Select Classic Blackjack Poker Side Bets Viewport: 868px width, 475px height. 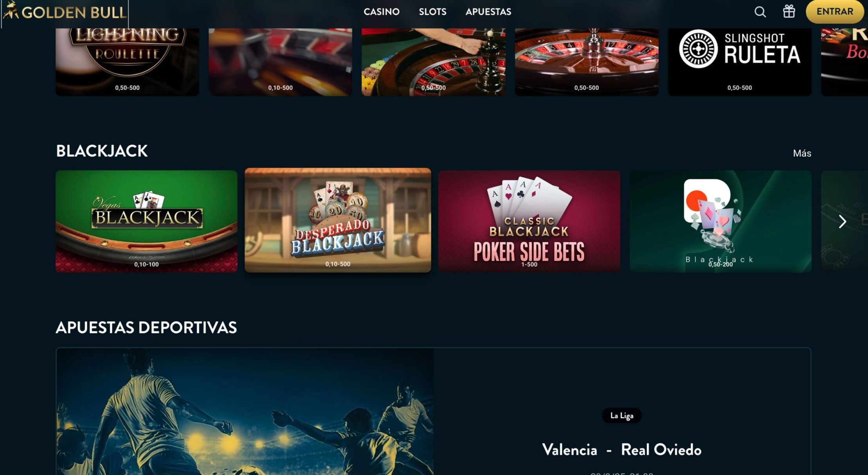pyautogui.click(x=529, y=221)
